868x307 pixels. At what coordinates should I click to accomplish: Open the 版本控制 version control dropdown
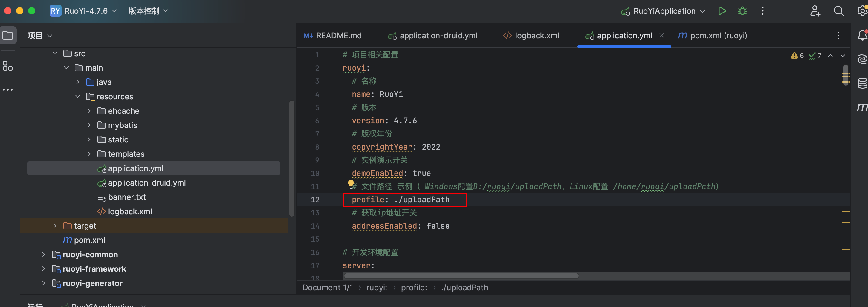(x=148, y=11)
